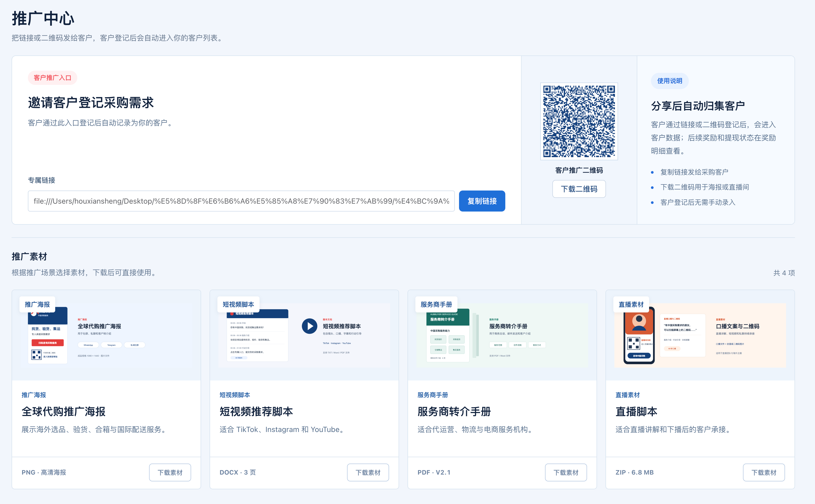Click the 直播脚本 card title
The width and height of the screenshot is (815, 504).
click(636, 411)
